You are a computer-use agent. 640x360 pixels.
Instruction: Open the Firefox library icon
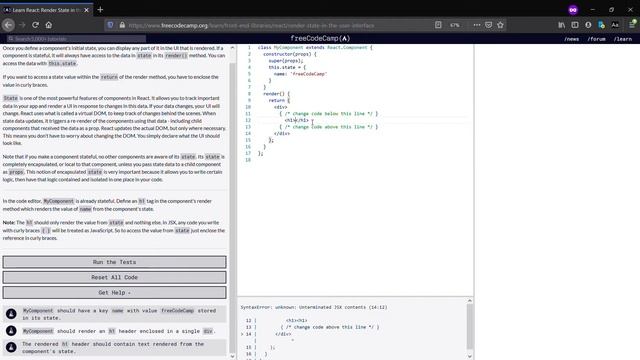562,25
